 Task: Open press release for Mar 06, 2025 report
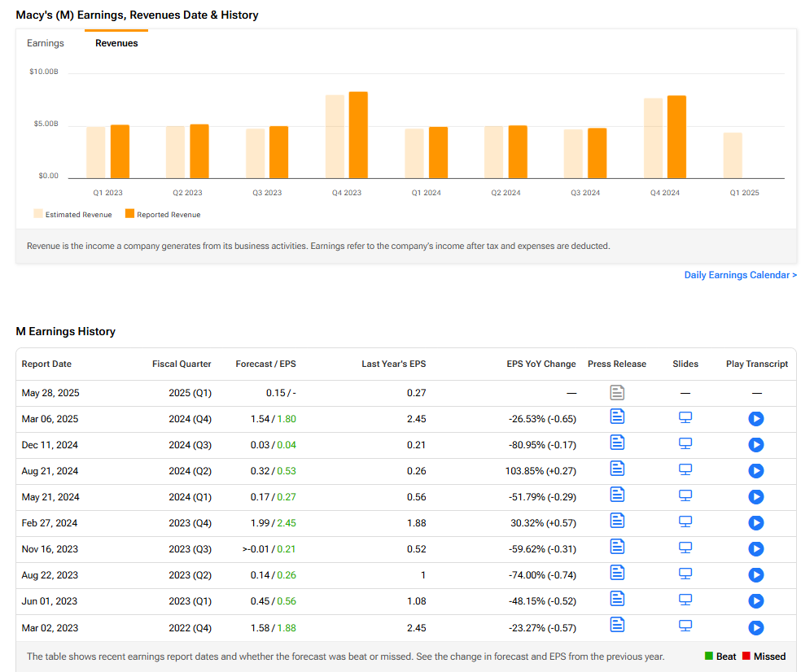pos(617,417)
